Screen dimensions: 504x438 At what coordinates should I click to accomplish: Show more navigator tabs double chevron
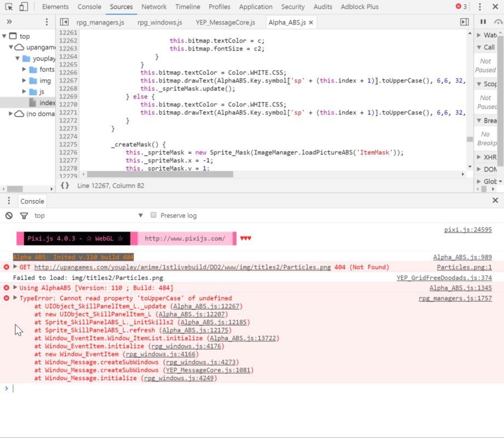(9, 22)
